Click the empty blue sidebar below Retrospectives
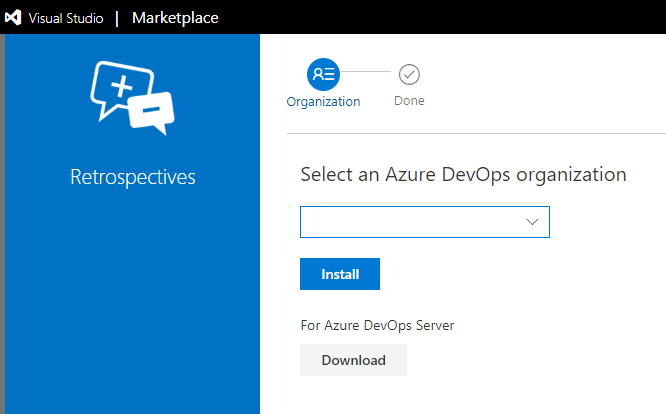Viewport: 666px width, 414px height. pyautogui.click(x=132, y=301)
